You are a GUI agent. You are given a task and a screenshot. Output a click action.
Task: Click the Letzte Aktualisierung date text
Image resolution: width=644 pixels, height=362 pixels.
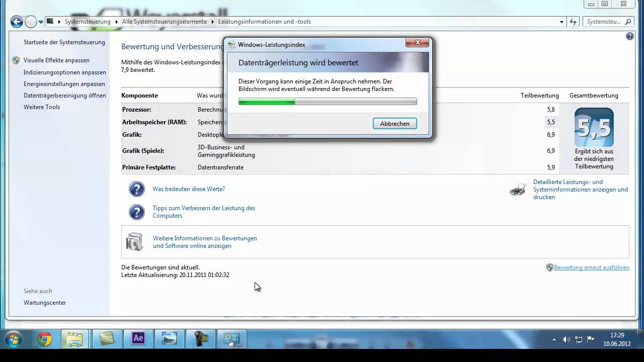pos(175,275)
